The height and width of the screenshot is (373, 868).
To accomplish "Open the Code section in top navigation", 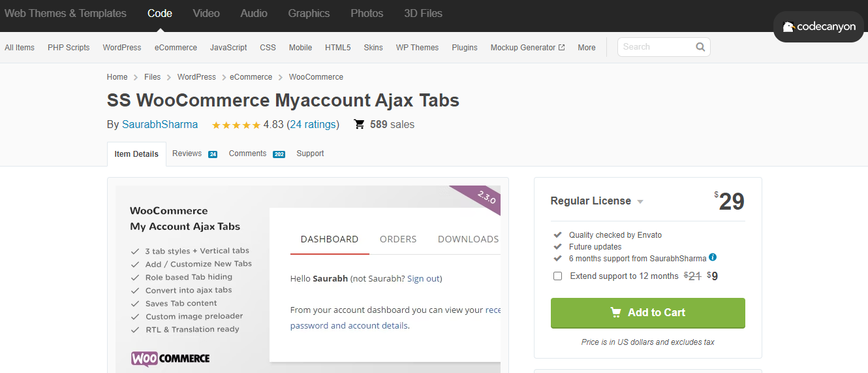I will coord(160,13).
